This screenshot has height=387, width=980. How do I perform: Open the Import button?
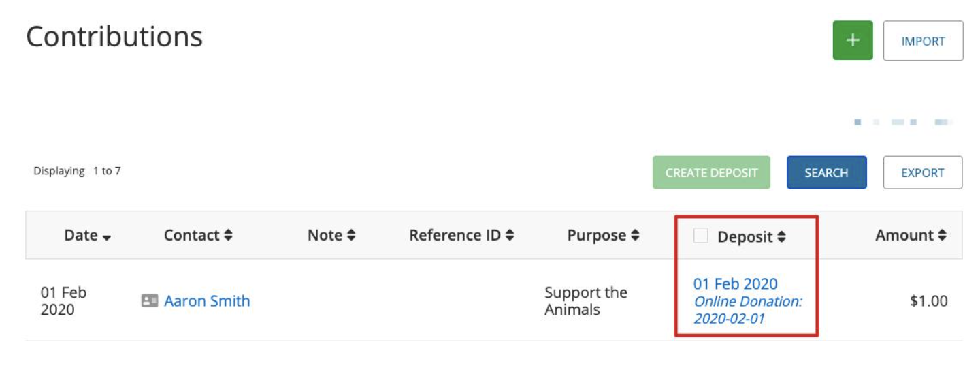[x=923, y=41]
